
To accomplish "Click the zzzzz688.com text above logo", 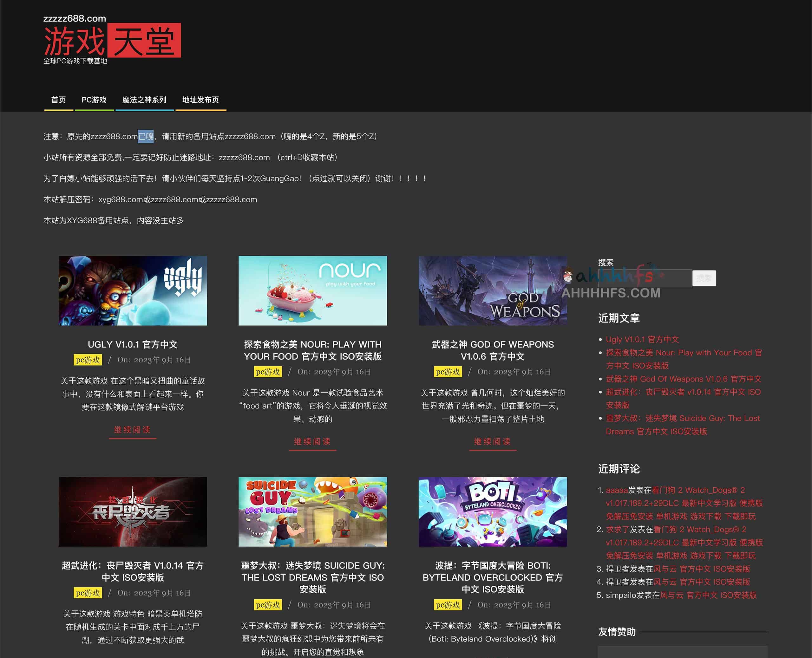I will (75, 18).
